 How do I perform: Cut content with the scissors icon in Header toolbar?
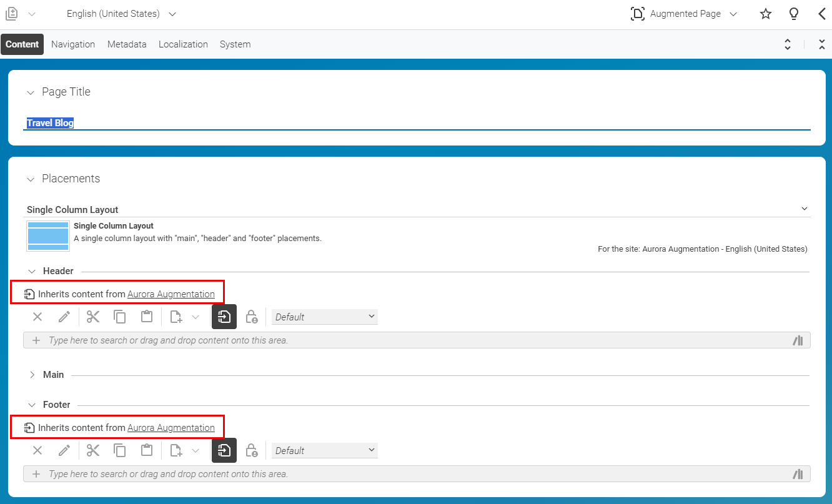pyautogui.click(x=92, y=317)
